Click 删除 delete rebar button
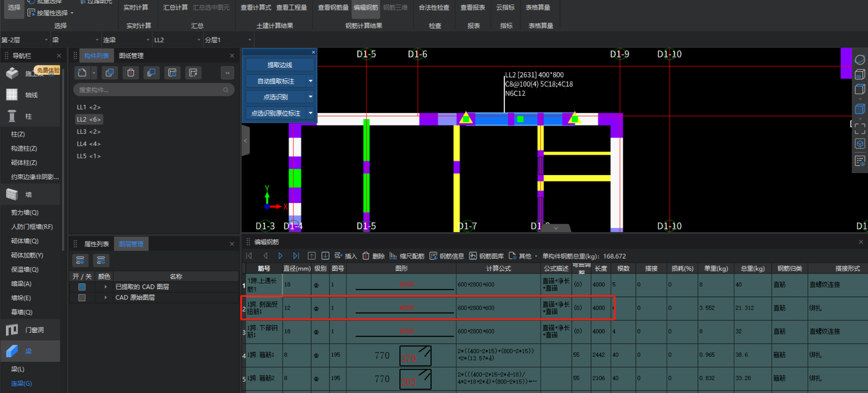Viewport: 868px width, 393px height. click(x=373, y=256)
